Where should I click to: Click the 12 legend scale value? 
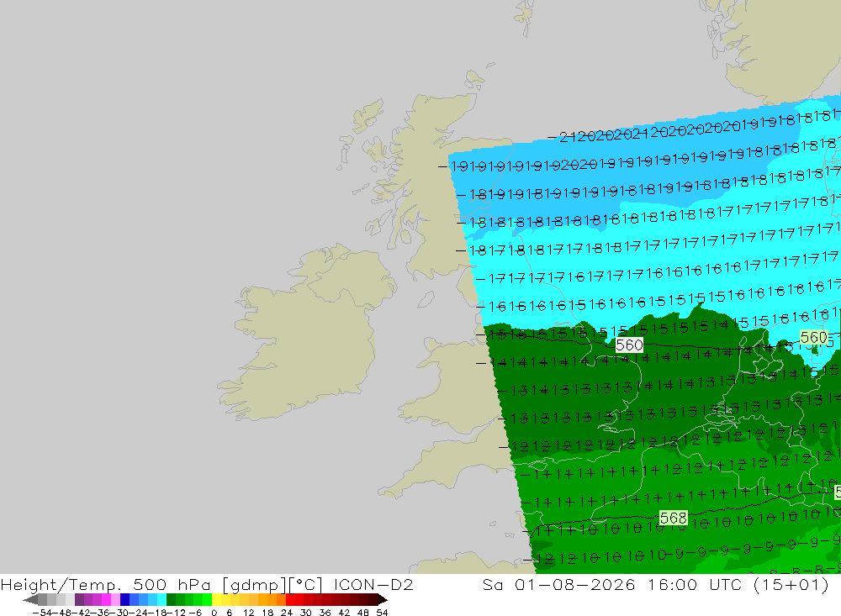249,613
